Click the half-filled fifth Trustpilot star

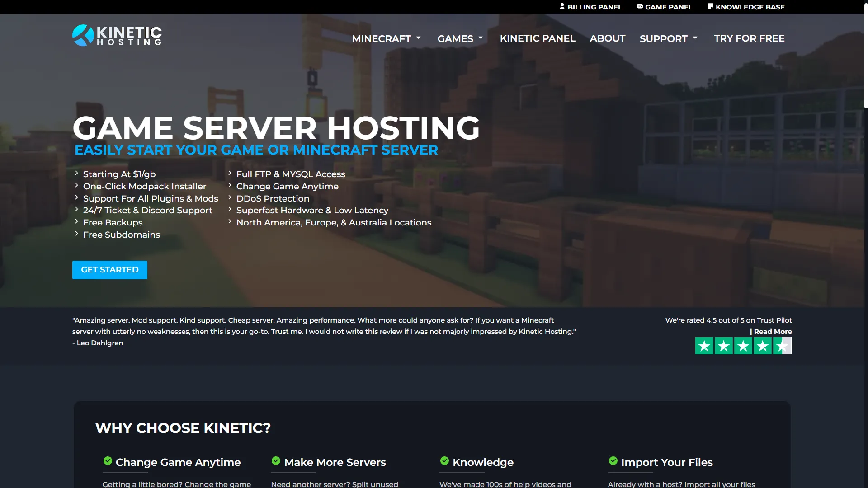pos(783,346)
